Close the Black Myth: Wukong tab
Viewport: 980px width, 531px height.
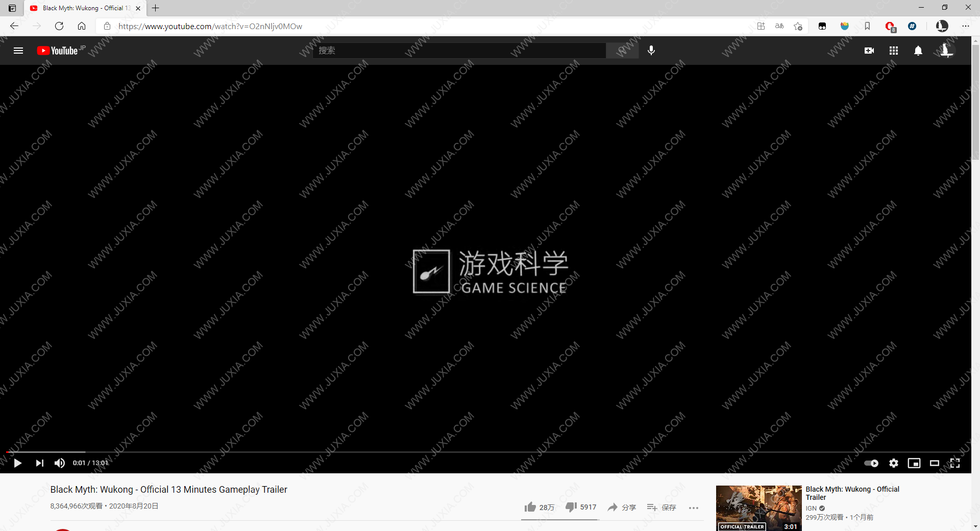point(138,8)
